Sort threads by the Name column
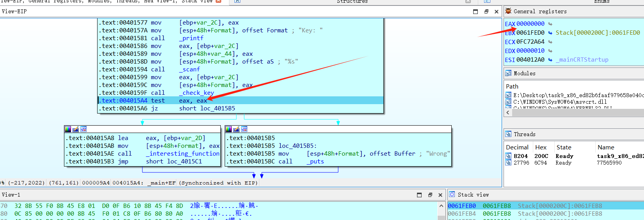The width and height of the screenshot is (644, 220). 606,147
